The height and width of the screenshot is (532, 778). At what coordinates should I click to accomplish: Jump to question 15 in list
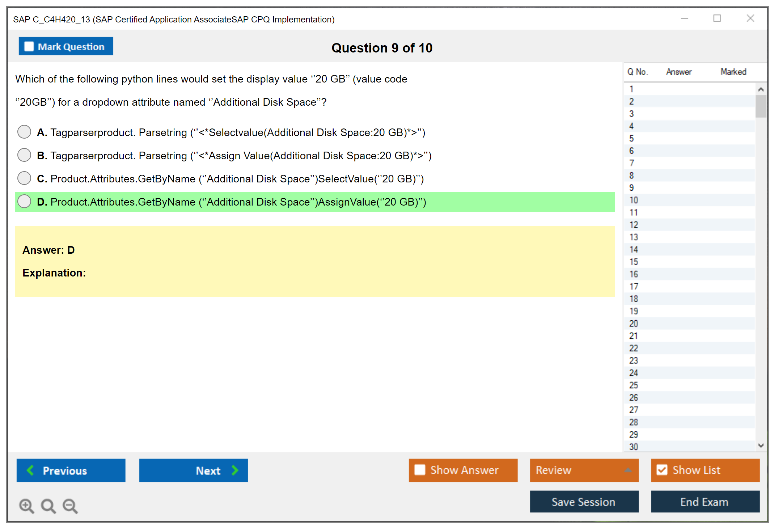point(634,262)
